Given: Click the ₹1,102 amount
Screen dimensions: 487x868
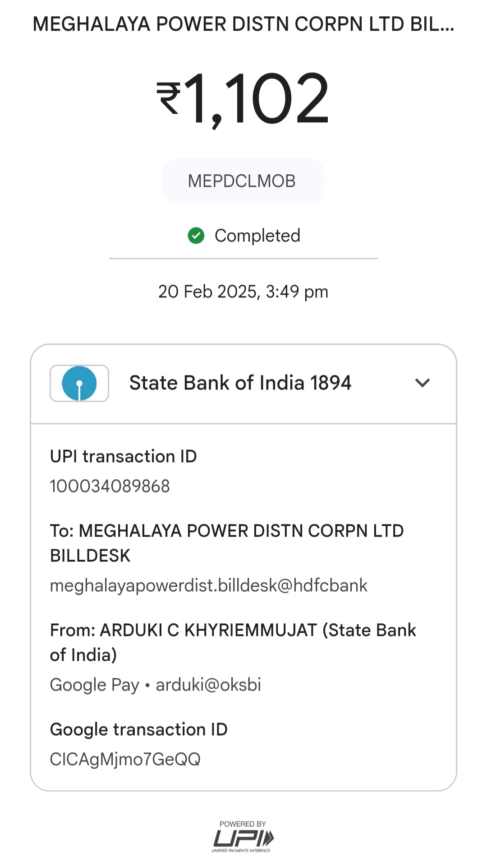Looking at the screenshot, I should [257, 98].
